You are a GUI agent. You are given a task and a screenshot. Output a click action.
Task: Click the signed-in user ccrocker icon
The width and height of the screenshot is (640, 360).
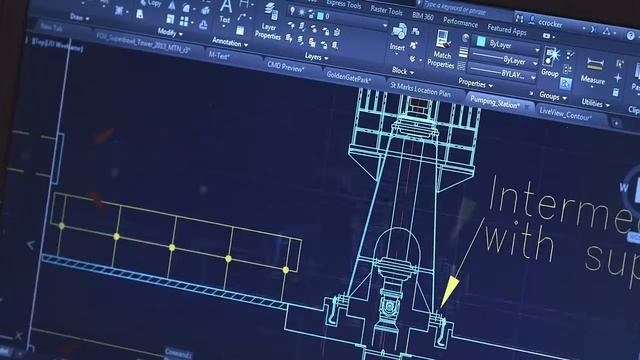tap(532, 20)
